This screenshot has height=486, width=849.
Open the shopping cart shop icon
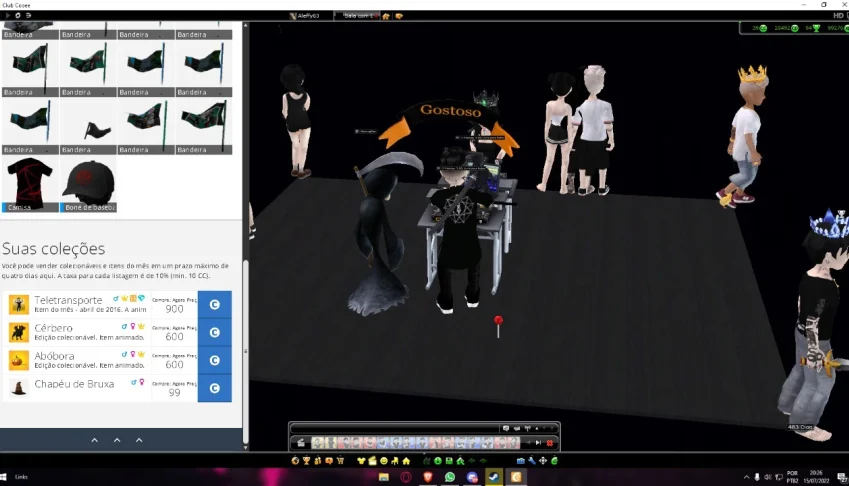(340, 461)
